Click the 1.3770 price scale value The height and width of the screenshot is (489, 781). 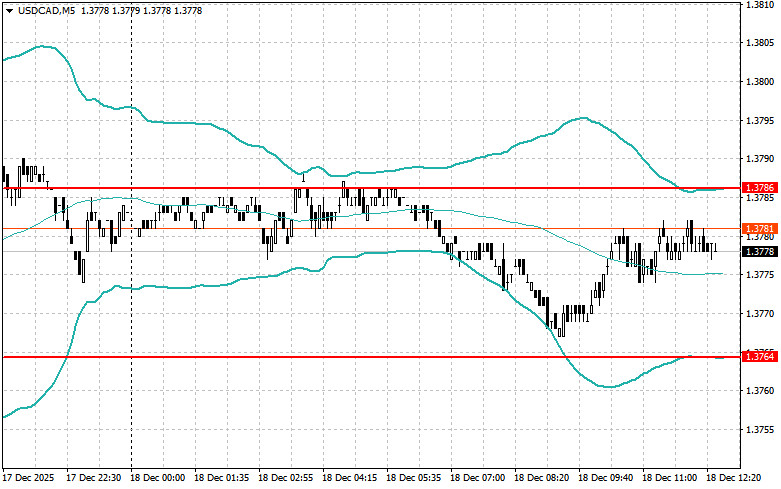coord(760,314)
